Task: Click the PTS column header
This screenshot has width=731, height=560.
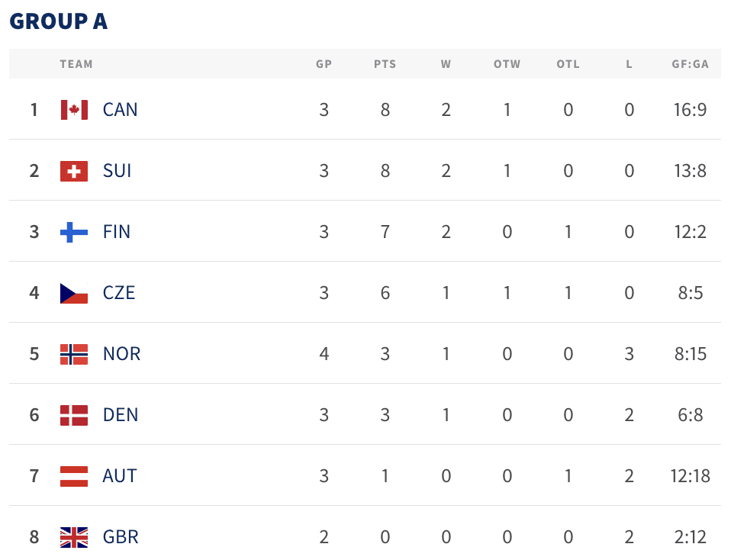Action: [385, 64]
